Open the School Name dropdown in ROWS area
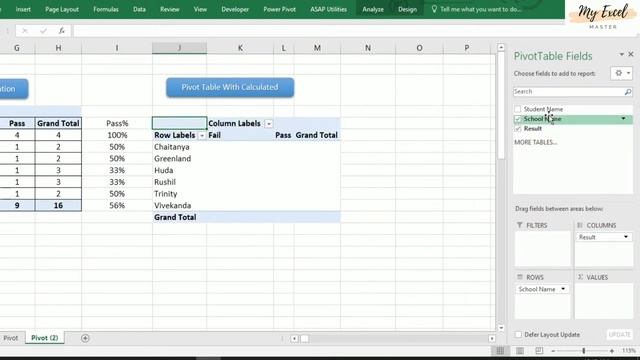Screen dimensions: 640x360 pyautogui.click(x=563, y=289)
